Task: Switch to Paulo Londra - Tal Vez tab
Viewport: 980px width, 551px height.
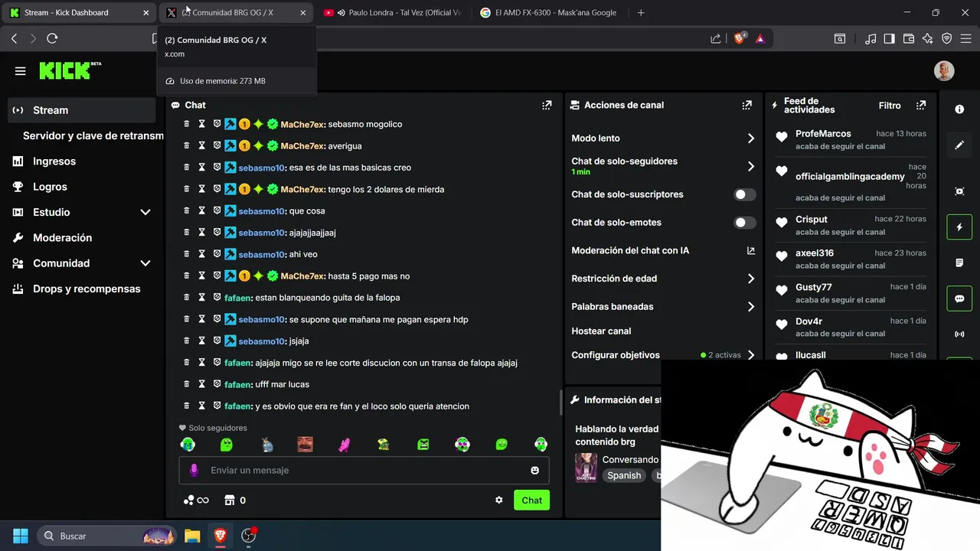Action: pos(392,12)
